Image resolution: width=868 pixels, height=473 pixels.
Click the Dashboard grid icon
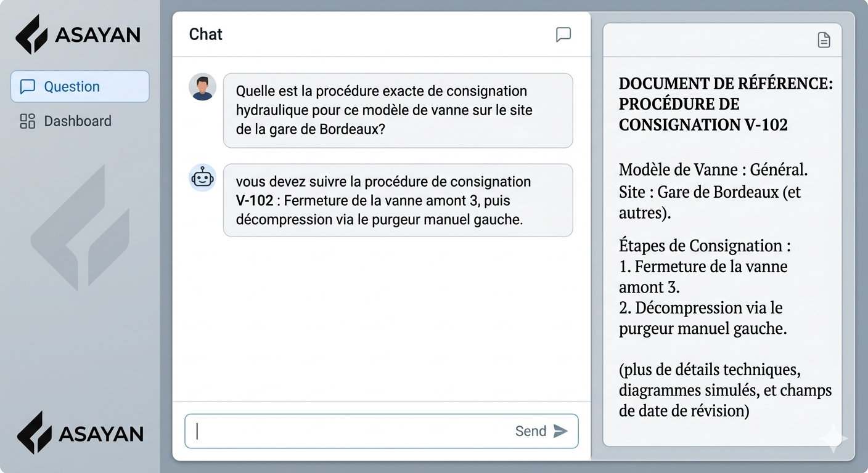(28, 121)
